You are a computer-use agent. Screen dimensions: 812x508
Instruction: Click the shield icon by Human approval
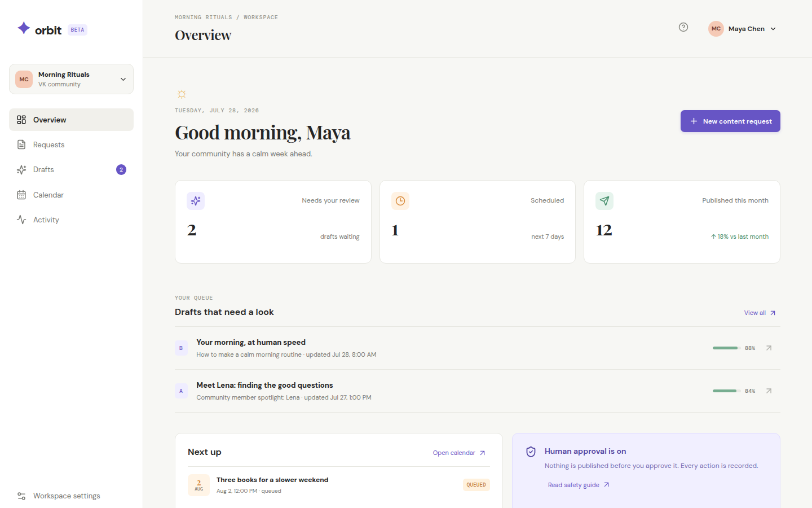point(531,452)
